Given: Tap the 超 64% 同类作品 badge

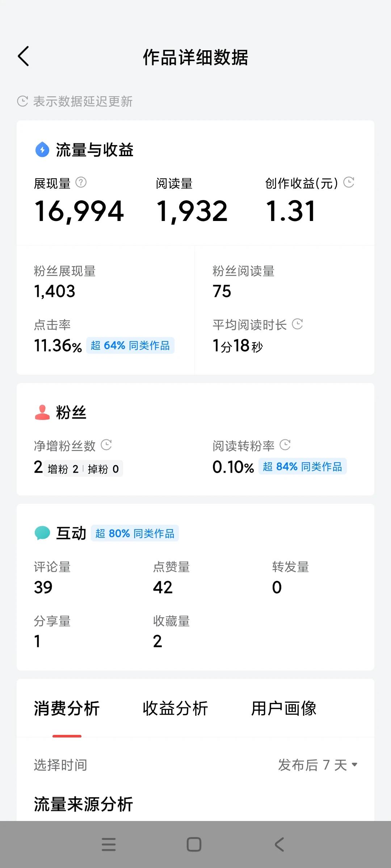Looking at the screenshot, I should pos(130,345).
